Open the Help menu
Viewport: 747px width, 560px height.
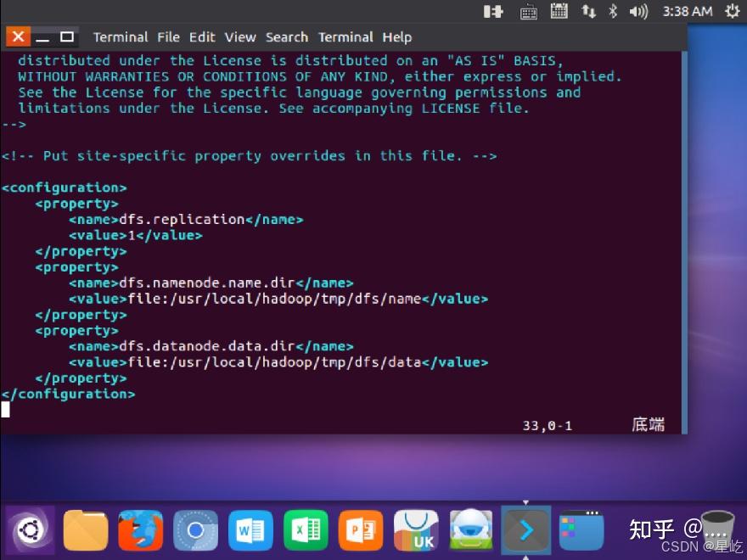pyautogui.click(x=396, y=36)
